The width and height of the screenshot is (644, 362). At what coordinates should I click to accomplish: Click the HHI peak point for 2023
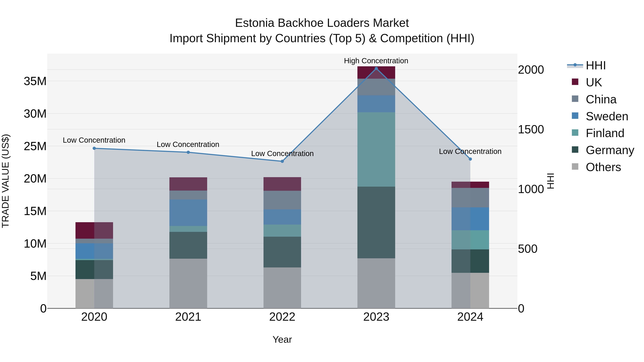[x=376, y=68]
